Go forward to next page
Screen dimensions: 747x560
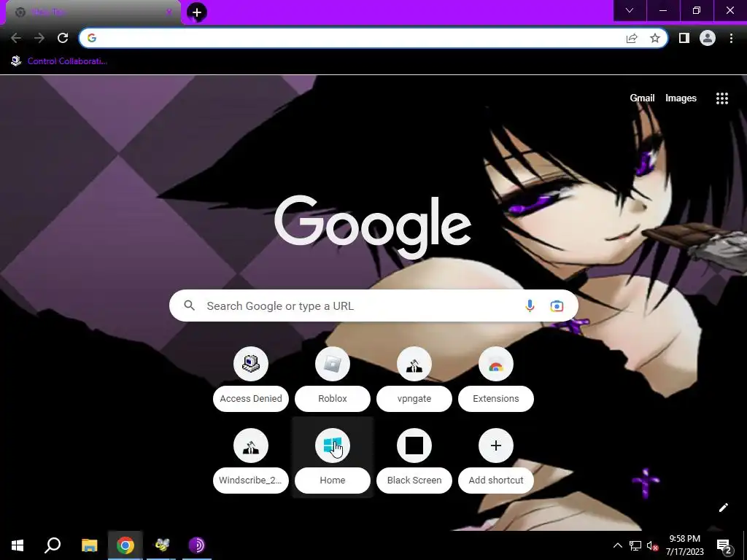coord(39,38)
